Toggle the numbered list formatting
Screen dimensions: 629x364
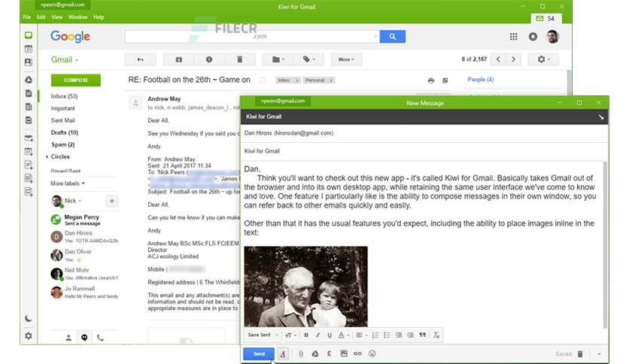coord(375,335)
